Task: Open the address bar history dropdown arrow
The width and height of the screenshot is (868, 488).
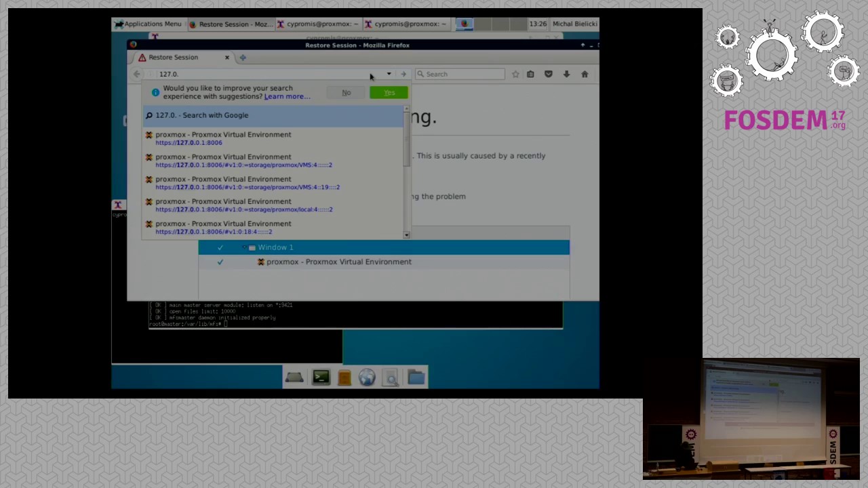Action: tap(389, 74)
